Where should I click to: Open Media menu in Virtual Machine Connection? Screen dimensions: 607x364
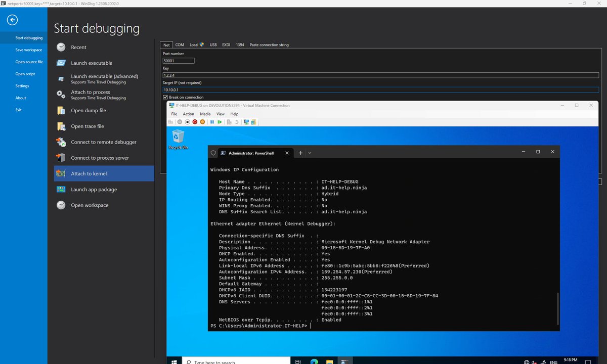click(x=205, y=114)
